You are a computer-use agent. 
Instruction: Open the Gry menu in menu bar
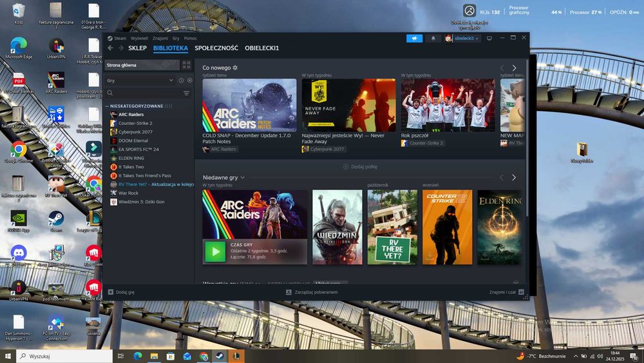click(176, 38)
